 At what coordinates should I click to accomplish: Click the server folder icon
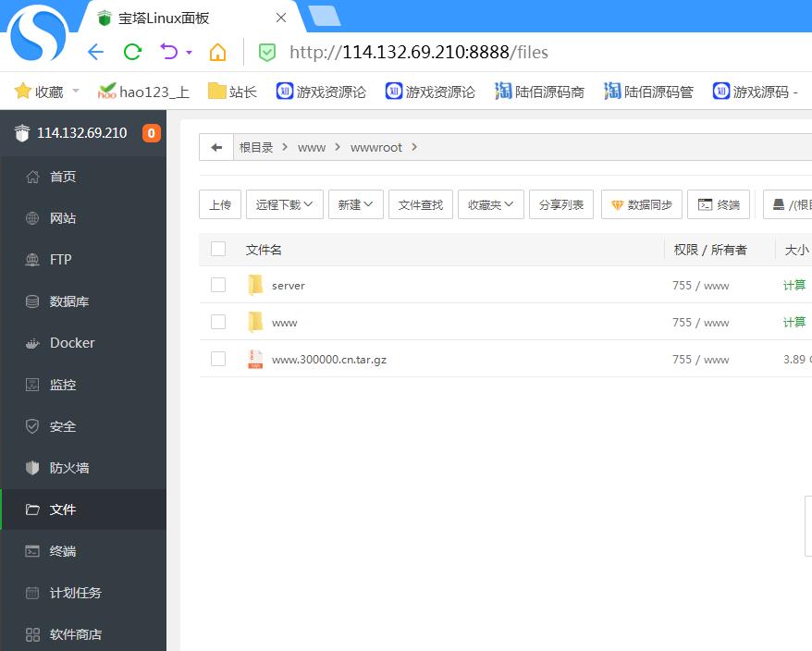[x=255, y=285]
